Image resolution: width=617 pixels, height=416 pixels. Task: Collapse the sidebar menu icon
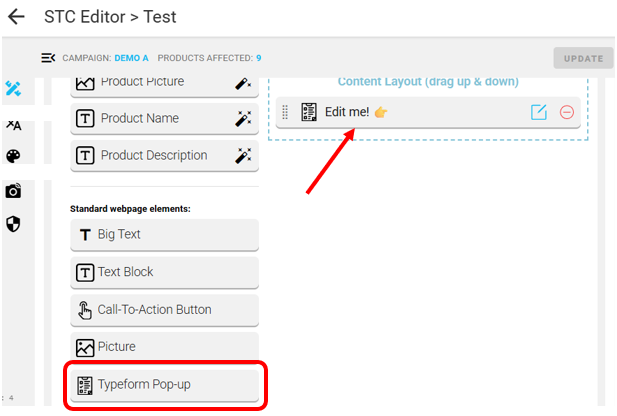pyautogui.click(x=47, y=58)
